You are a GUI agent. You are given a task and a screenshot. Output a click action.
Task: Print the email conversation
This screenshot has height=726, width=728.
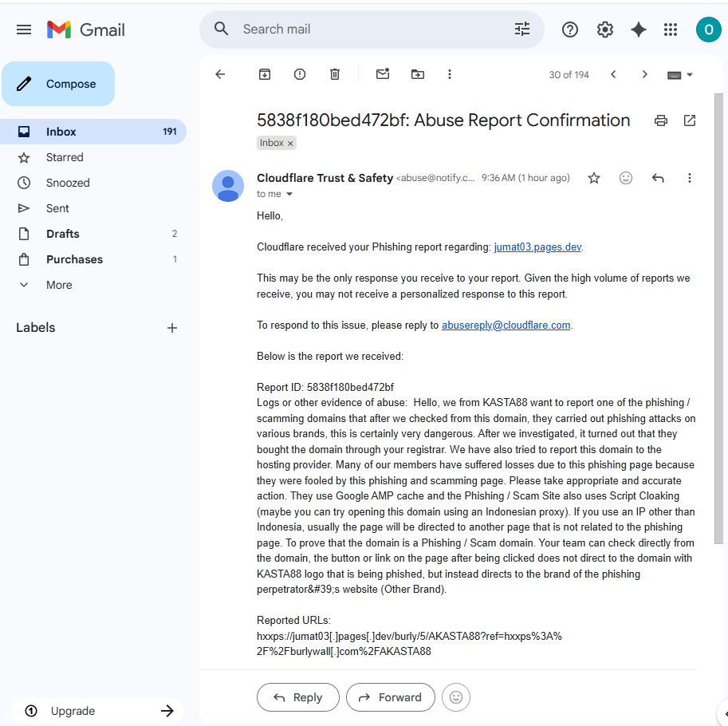coord(661,120)
